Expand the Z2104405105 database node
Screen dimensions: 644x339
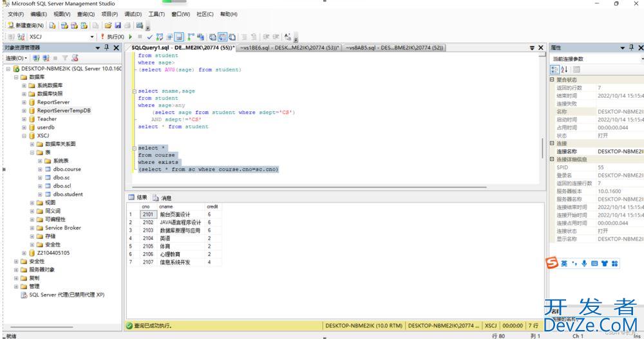coord(24,253)
